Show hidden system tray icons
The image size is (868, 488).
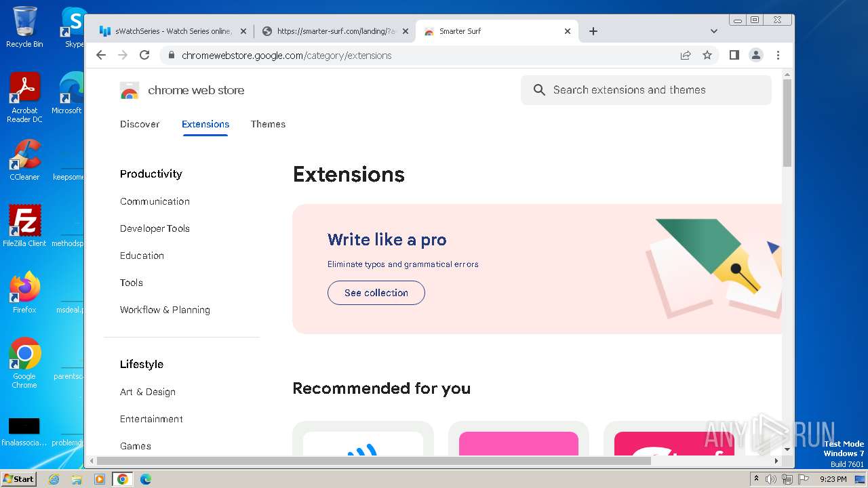pyautogui.click(x=756, y=479)
